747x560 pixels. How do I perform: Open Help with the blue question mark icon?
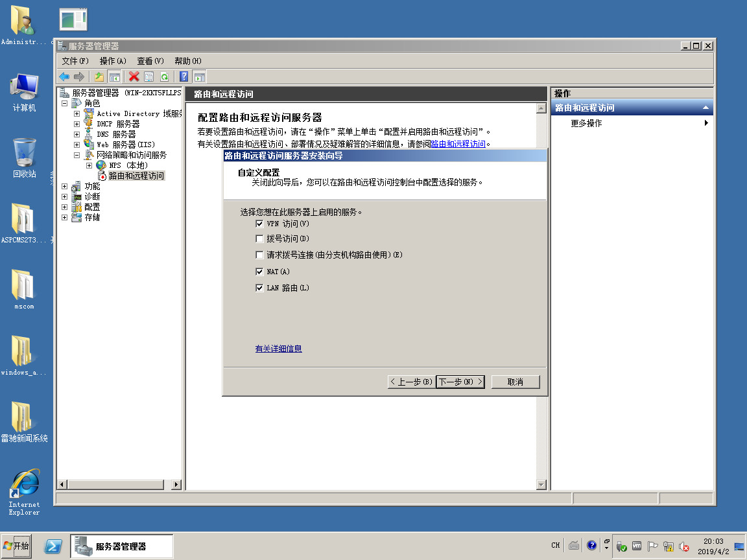[184, 76]
